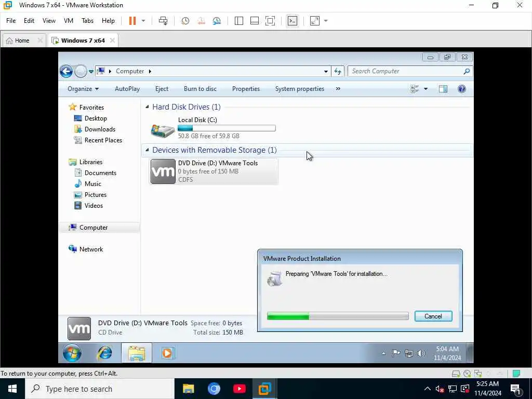Open Recent Places

pos(103,140)
